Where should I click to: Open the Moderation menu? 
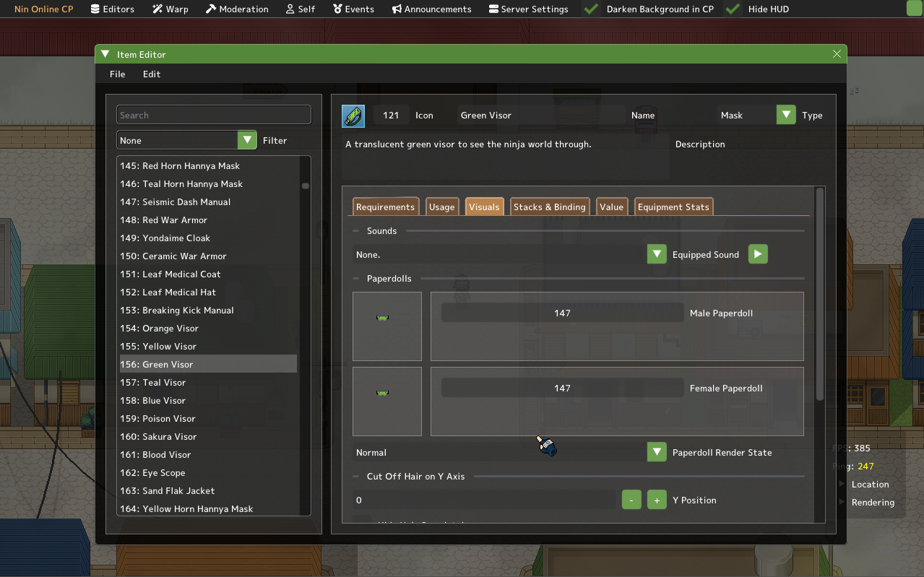pos(237,9)
